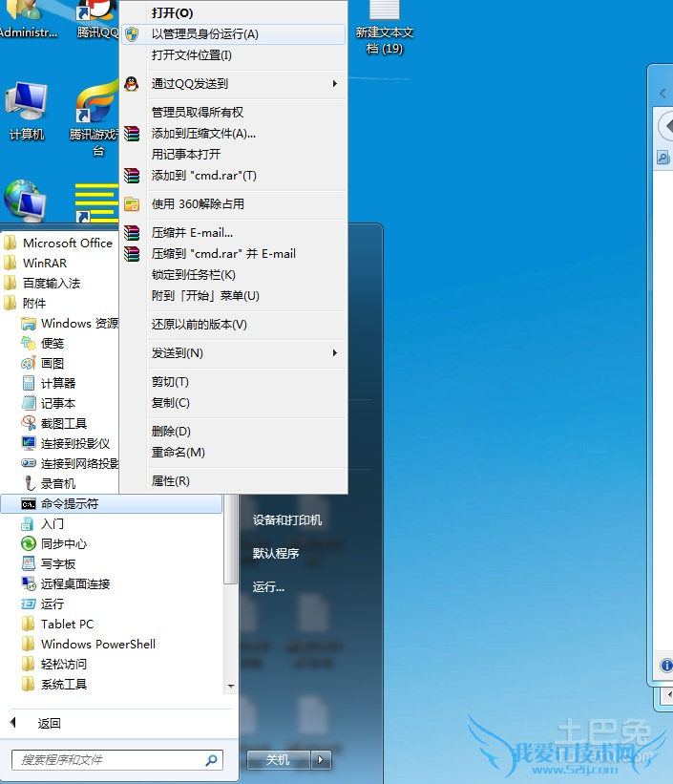Click the 便笺 sticky notes icon

pos(29,344)
